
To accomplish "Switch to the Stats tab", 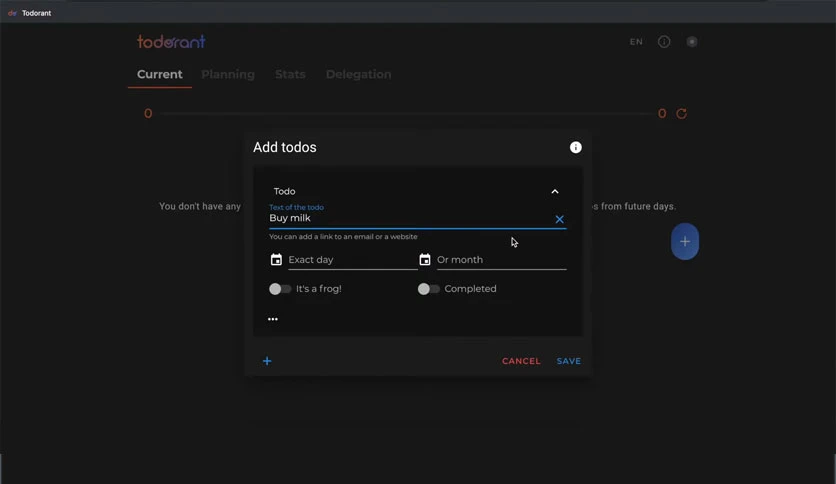I will [x=290, y=74].
